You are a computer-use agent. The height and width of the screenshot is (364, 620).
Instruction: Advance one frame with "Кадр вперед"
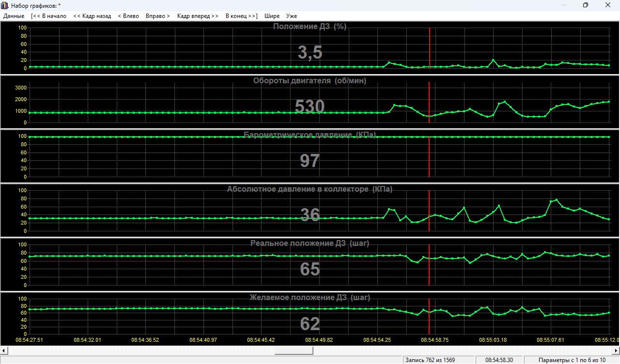pyautogui.click(x=198, y=16)
